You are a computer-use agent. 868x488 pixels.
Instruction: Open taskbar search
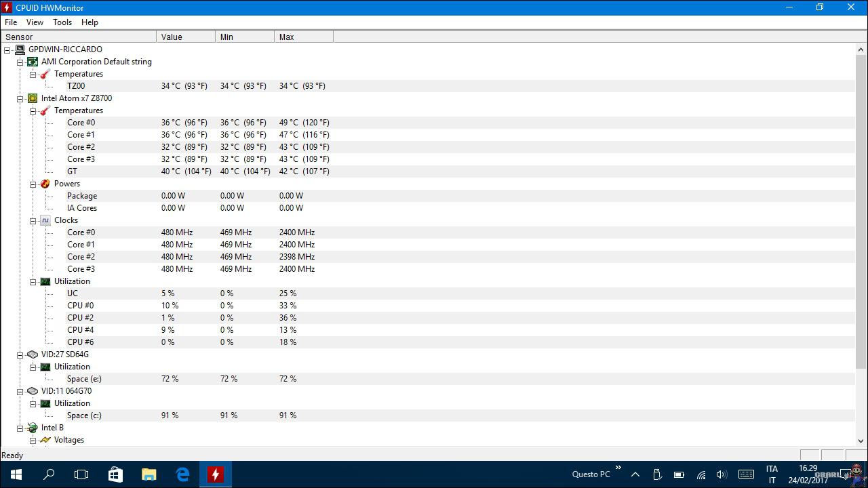(x=49, y=474)
